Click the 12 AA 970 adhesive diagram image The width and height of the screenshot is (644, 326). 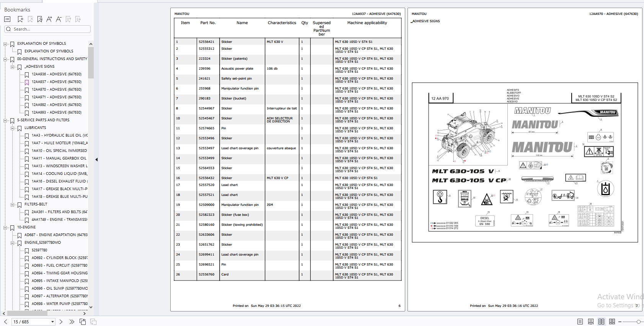click(x=525, y=162)
